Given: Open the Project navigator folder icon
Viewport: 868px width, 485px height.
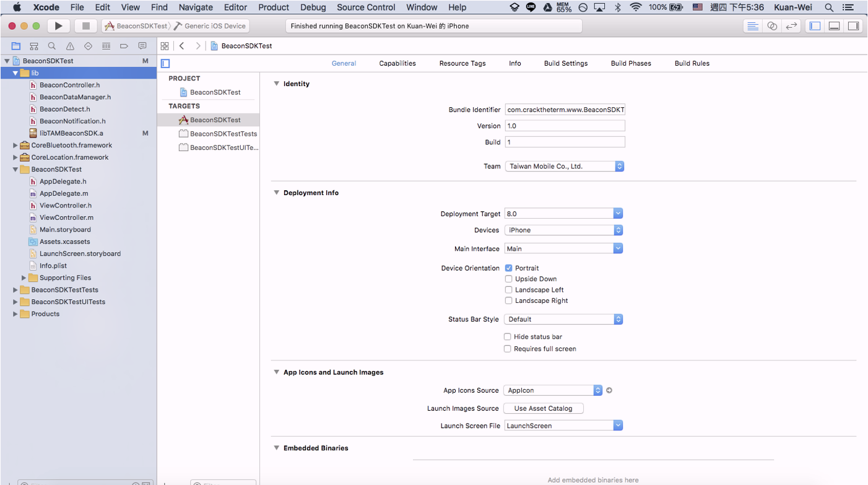Looking at the screenshot, I should (16, 46).
